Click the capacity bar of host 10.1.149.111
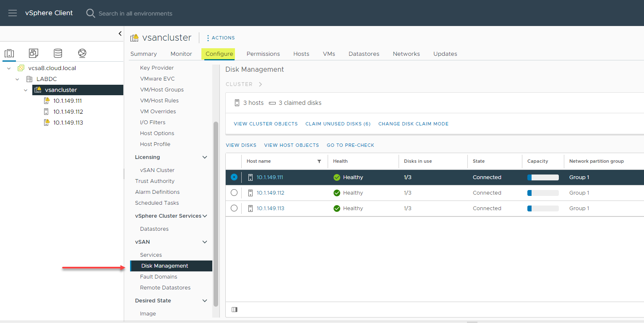 tap(542, 177)
